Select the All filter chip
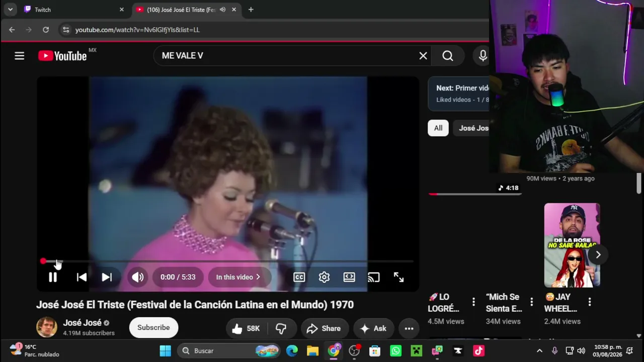 (x=438, y=128)
